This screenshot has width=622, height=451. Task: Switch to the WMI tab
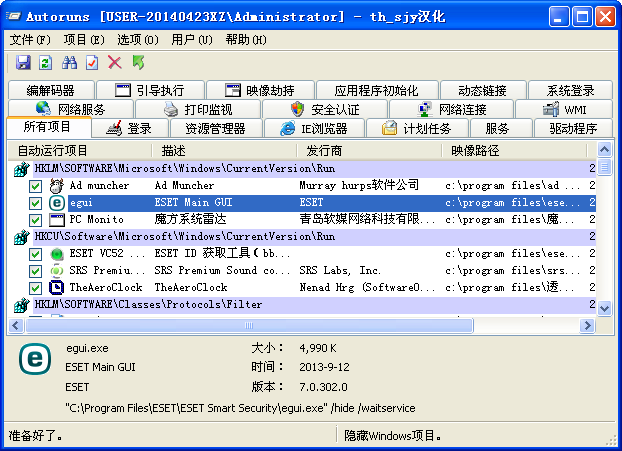564,109
